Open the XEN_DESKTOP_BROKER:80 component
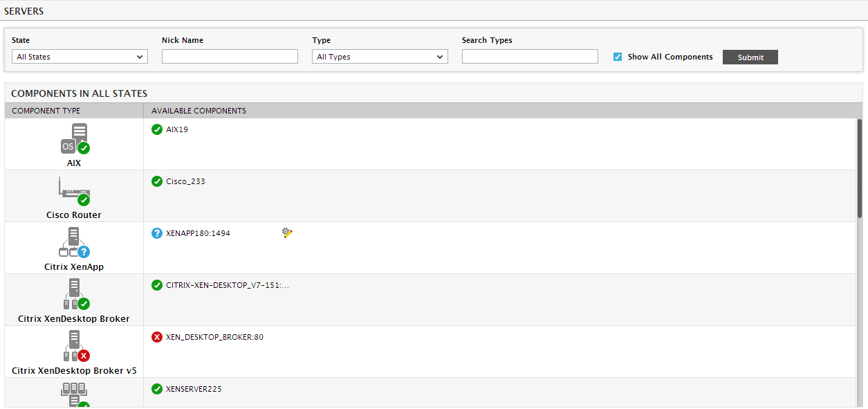This screenshot has height=409, width=868. 214,337
